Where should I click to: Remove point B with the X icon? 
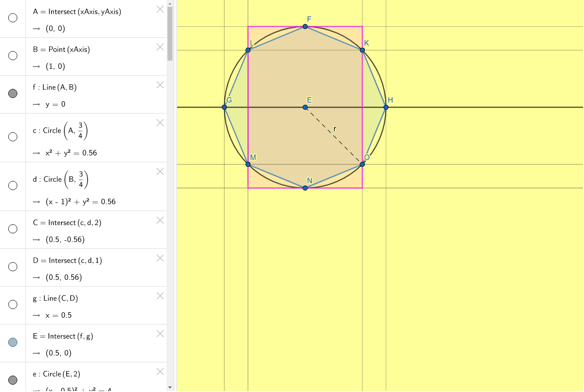pos(160,47)
